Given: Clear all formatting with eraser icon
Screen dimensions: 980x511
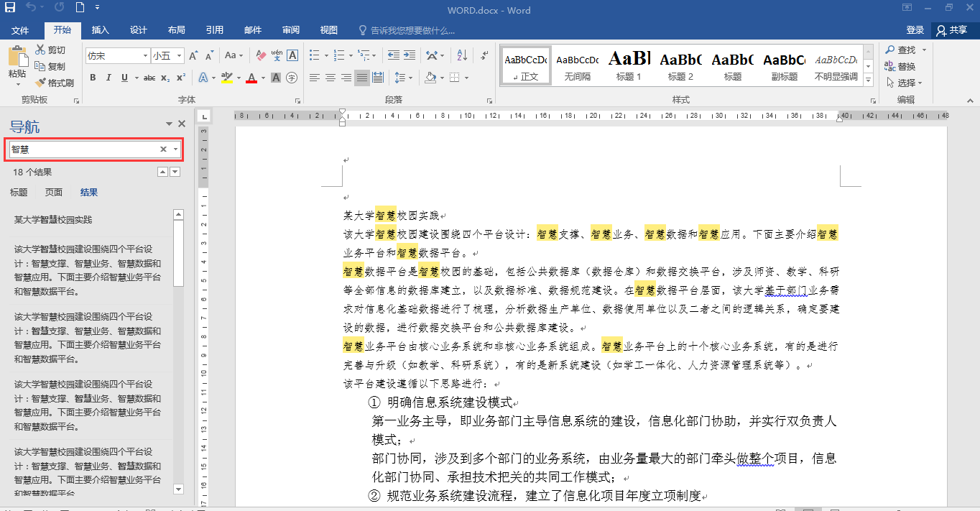Looking at the screenshot, I should [260, 55].
